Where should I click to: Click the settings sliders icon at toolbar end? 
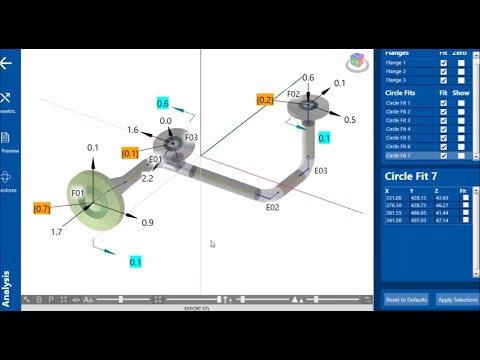coord(367,299)
